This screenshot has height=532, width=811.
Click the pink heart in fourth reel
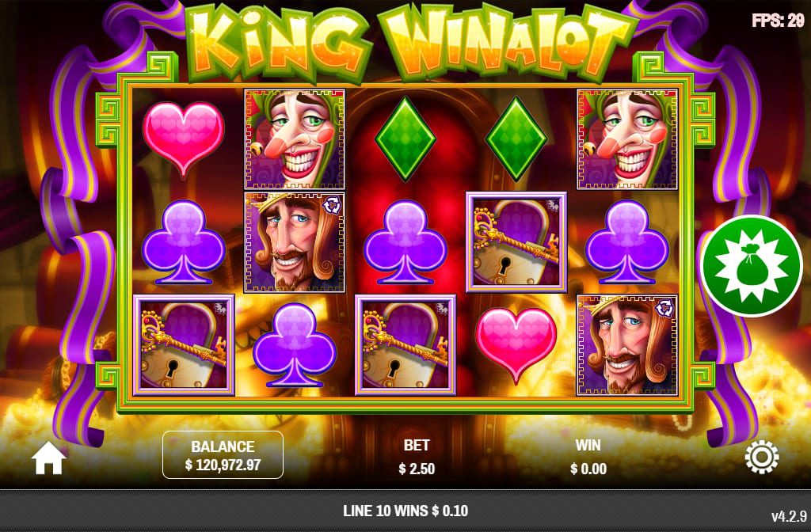(x=516, y=345)
